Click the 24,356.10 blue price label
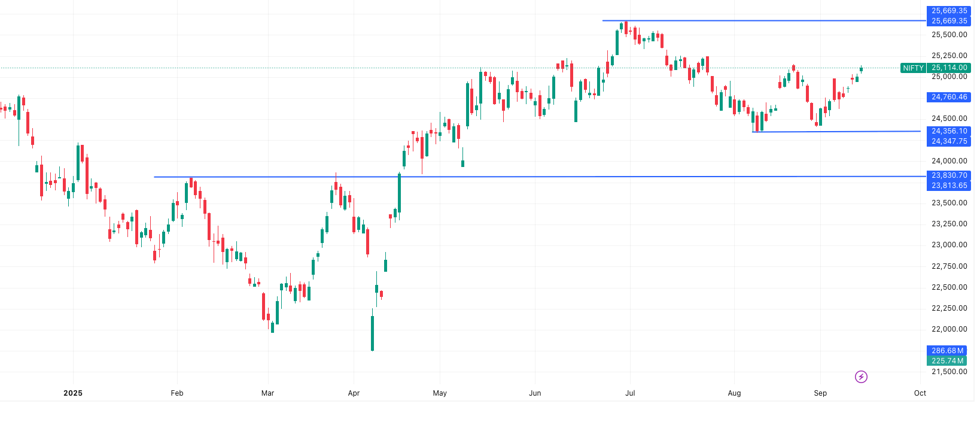Image resolution: width=980 pixels, height=422 pixels. [x=949, y=131]
